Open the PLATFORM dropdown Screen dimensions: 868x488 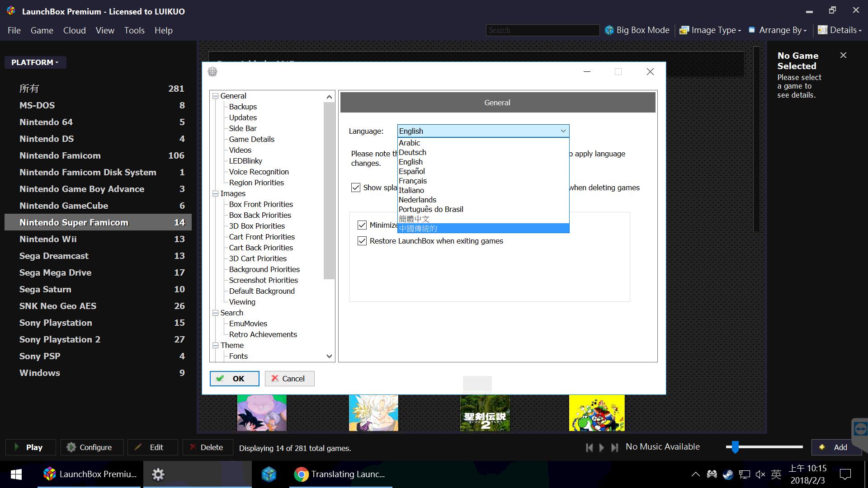pyautogui.click(x=35, y=62)
